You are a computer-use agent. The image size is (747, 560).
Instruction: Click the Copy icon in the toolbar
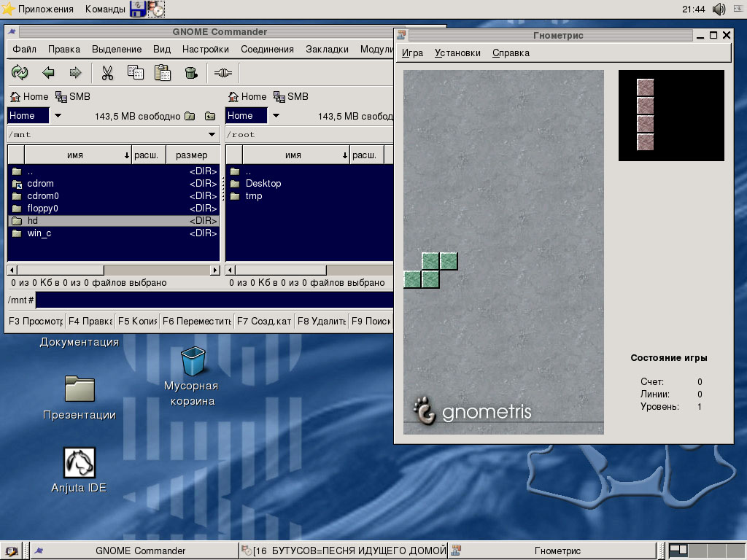(135, 72)
